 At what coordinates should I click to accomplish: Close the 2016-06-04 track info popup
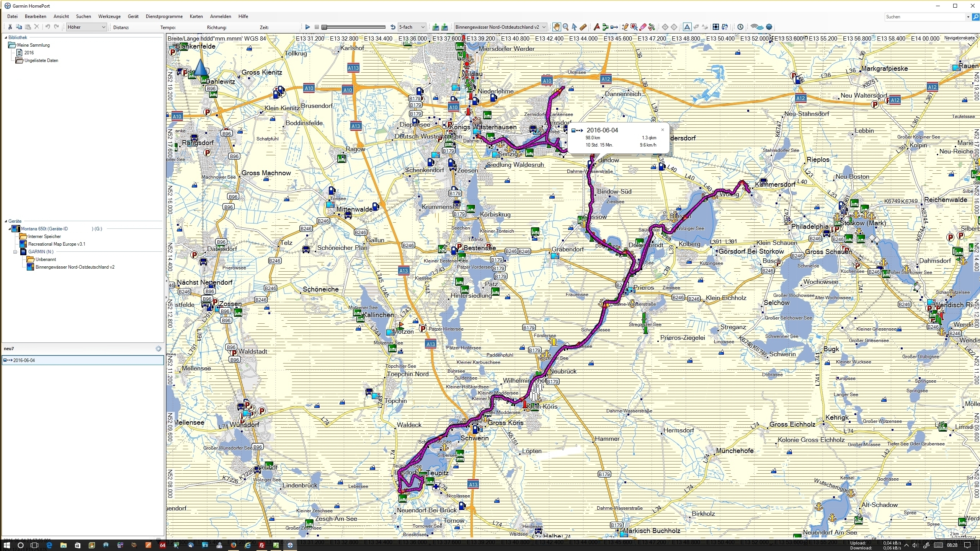click(662, 130)
